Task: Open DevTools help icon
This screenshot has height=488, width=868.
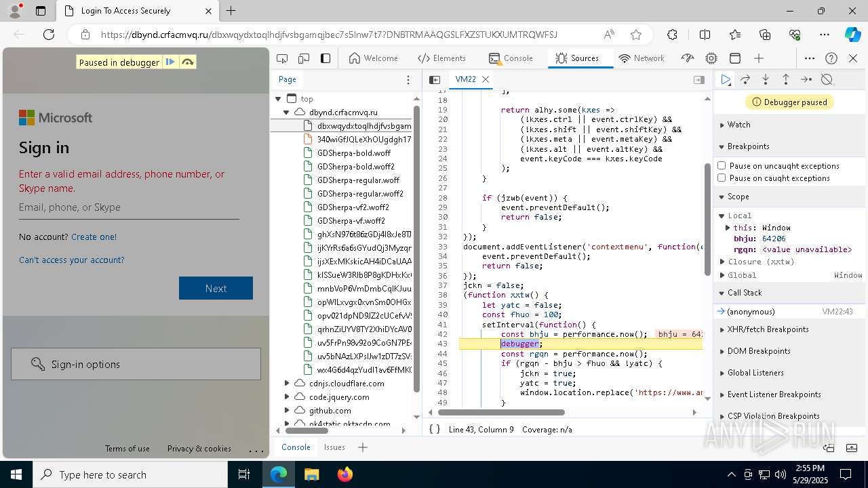Action: tap(831, 58)
